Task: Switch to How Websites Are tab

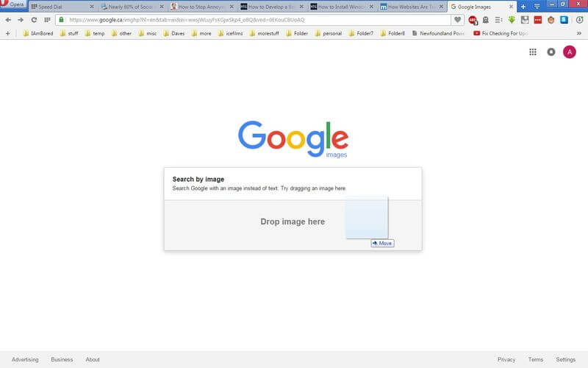Action: click(412, 7)
